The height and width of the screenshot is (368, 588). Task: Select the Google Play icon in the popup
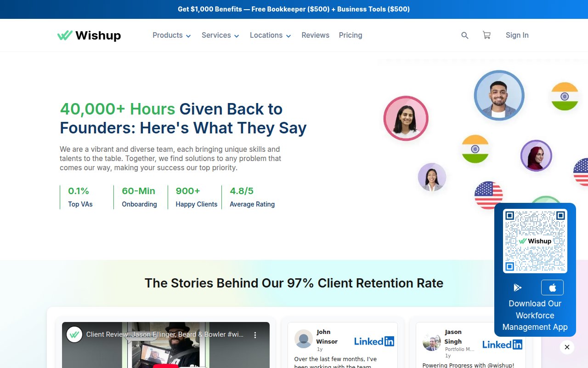point(518,287)
